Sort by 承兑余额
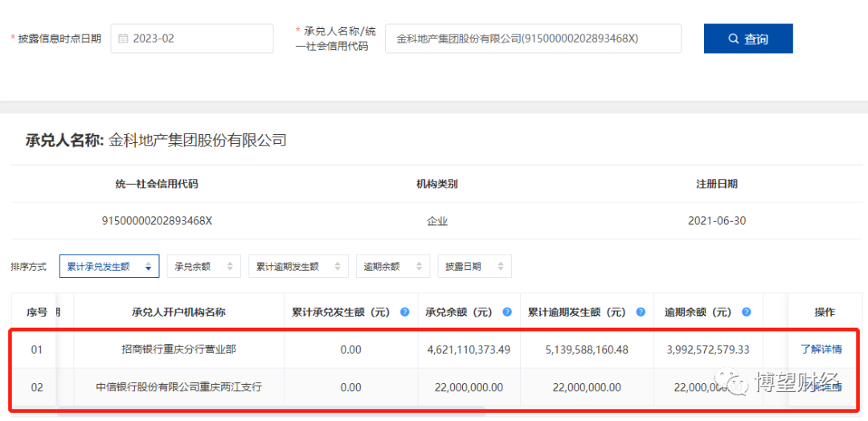868x421 pixels. pos(203,266)
